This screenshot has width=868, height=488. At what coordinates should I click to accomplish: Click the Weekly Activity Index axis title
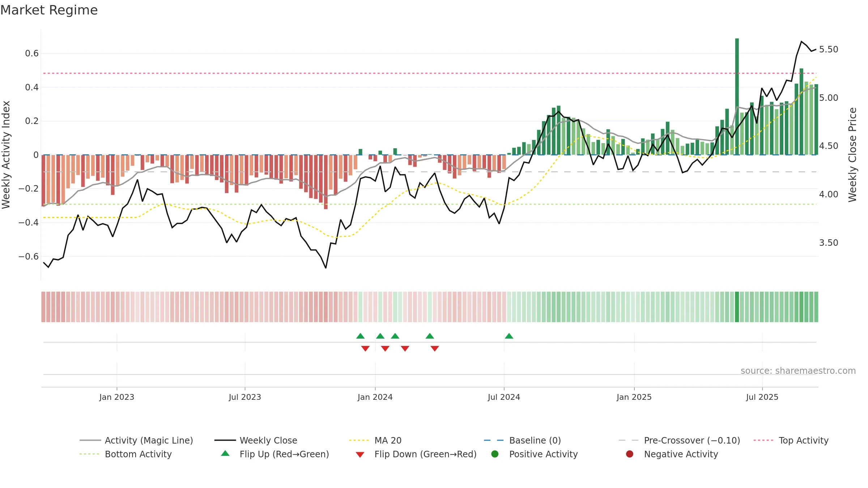coord(6,155)
